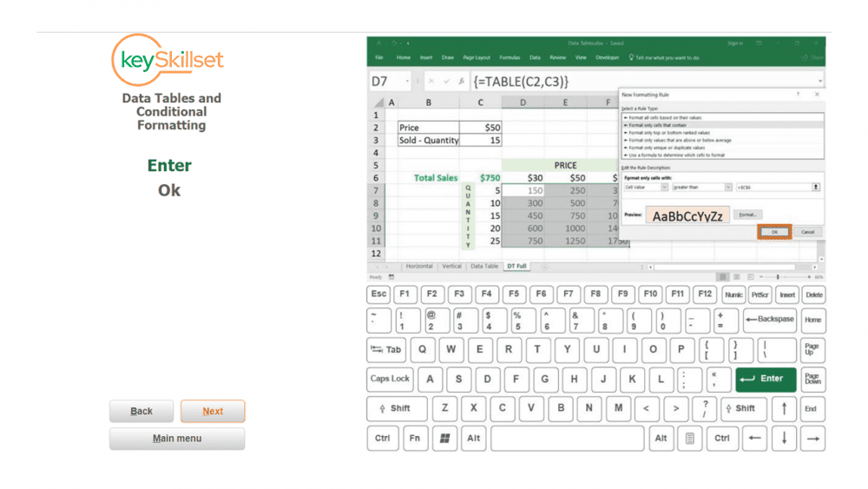
Task: Click the Back button
Action: pyautogui.click(x=141, y=411)
